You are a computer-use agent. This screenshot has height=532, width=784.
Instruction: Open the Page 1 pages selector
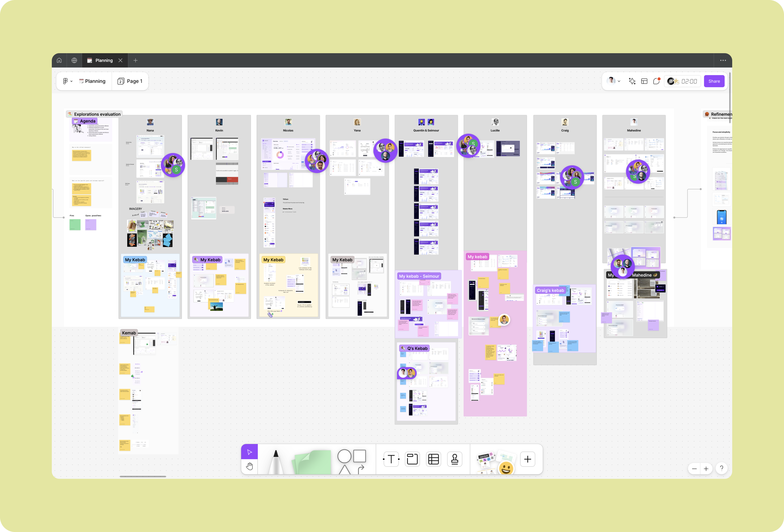[x=130, y=81]
